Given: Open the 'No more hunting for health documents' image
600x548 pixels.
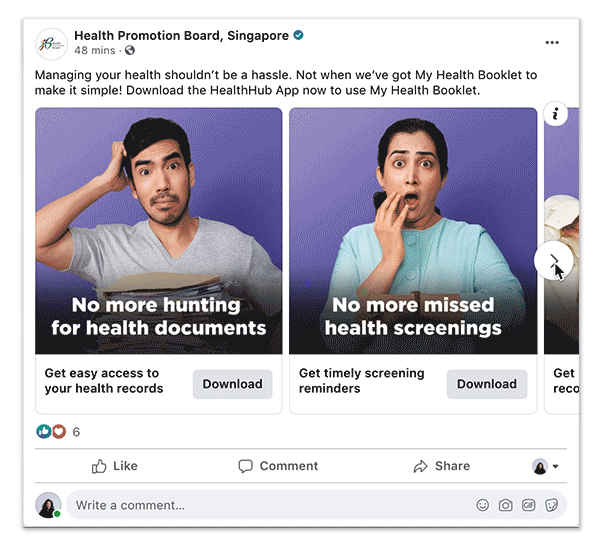Looking at the screenshot, I should 159,231.
